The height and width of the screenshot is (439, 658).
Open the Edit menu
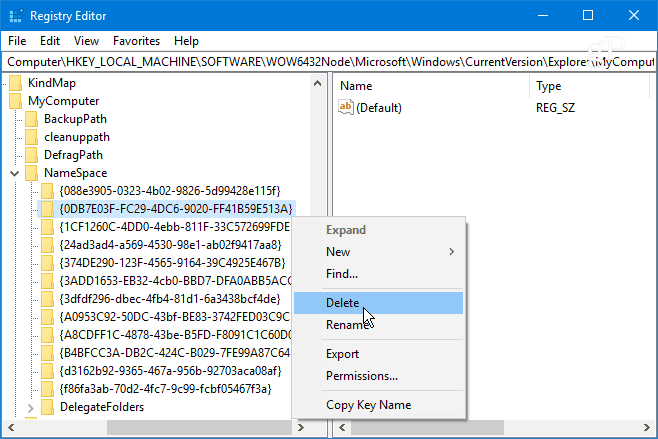(50, 41)
